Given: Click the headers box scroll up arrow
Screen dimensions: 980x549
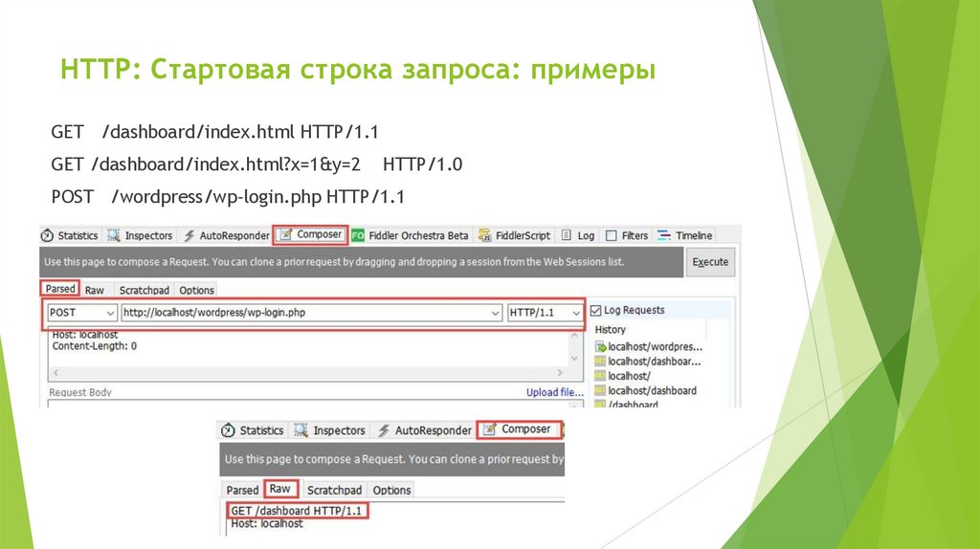Looking at the screenshot, I should 574,336.
